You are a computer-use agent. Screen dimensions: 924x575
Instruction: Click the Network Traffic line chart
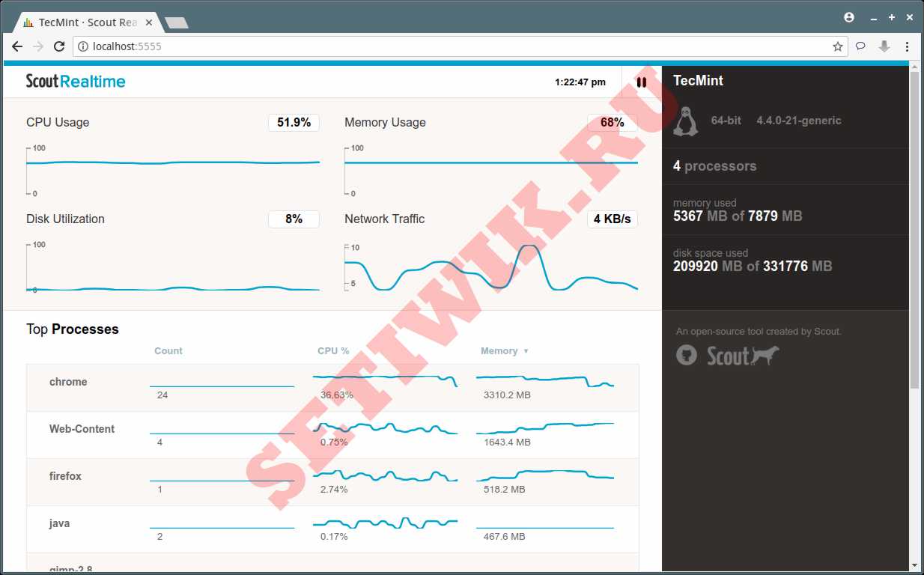point(491,267)
